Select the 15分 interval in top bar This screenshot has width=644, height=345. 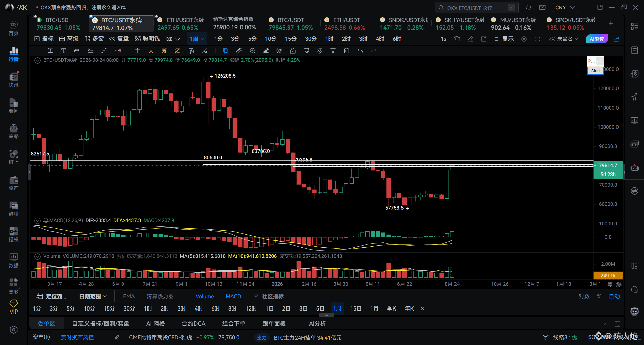pos(290,39)
